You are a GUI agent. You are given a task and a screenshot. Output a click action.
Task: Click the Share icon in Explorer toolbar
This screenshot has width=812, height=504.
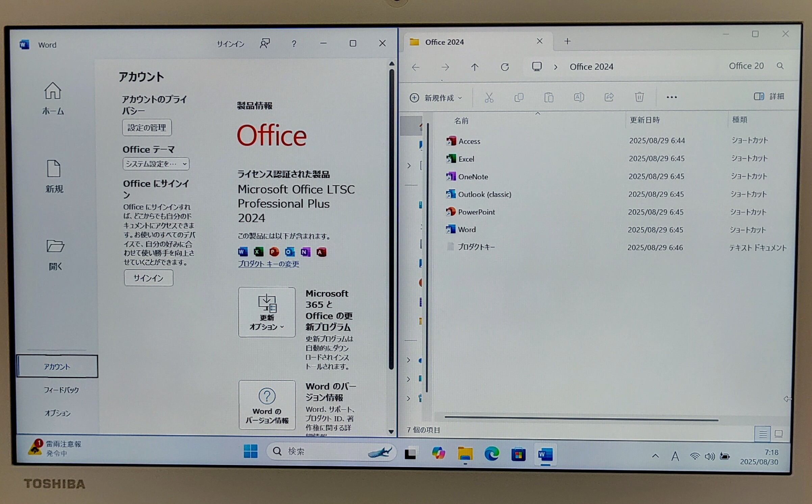[609, 97]
